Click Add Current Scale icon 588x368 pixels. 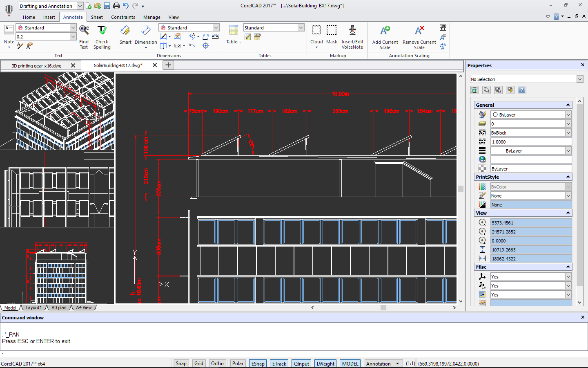click(x=385, y=31)
